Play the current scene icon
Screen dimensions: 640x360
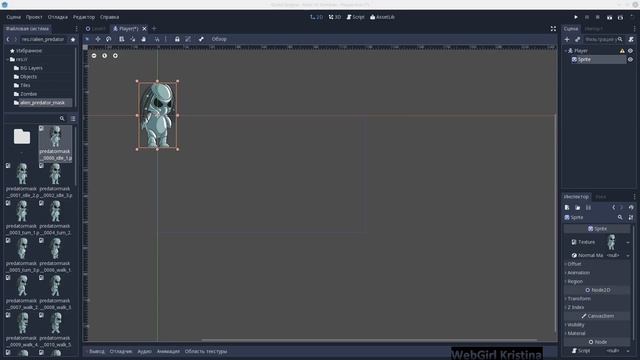(609, 17)
